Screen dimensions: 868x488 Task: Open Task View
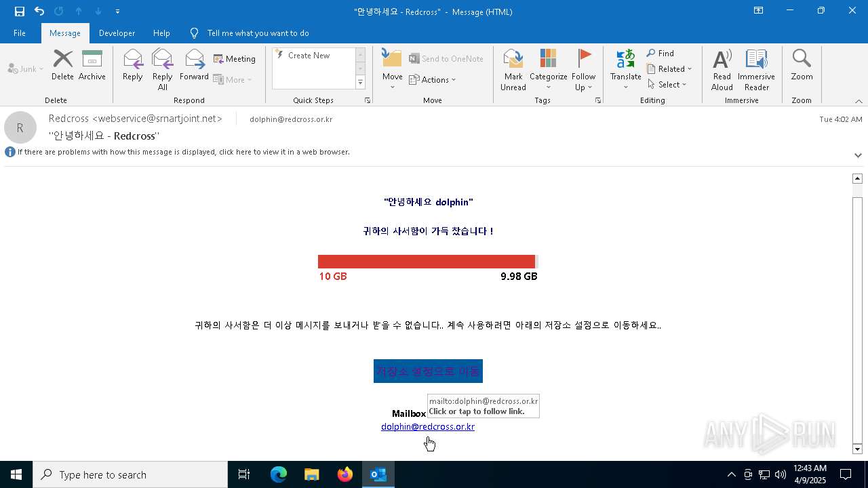pyautogui.click(x=244, y=474)
